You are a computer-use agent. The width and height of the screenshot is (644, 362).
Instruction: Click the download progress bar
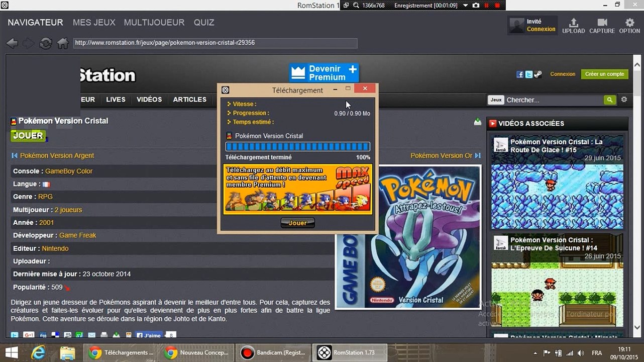coord(298,147)
